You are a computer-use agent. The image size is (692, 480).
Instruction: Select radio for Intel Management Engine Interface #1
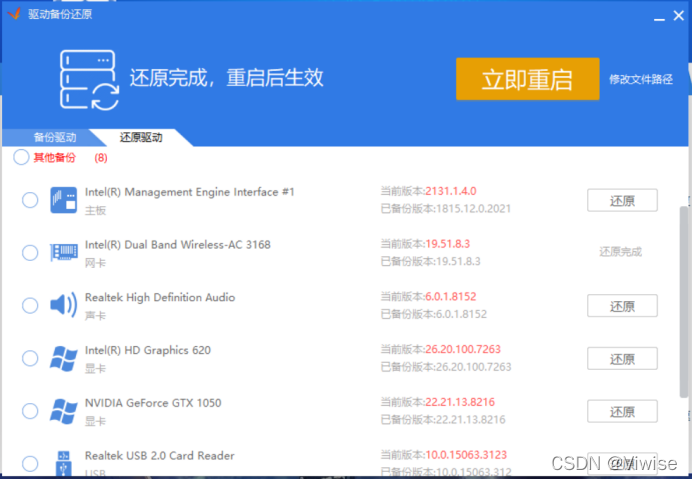click(x=30, y=200)
